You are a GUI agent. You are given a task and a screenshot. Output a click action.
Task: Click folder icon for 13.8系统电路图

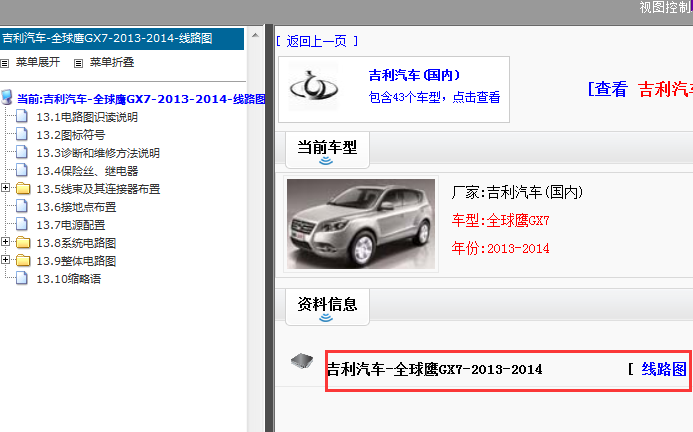23,243
